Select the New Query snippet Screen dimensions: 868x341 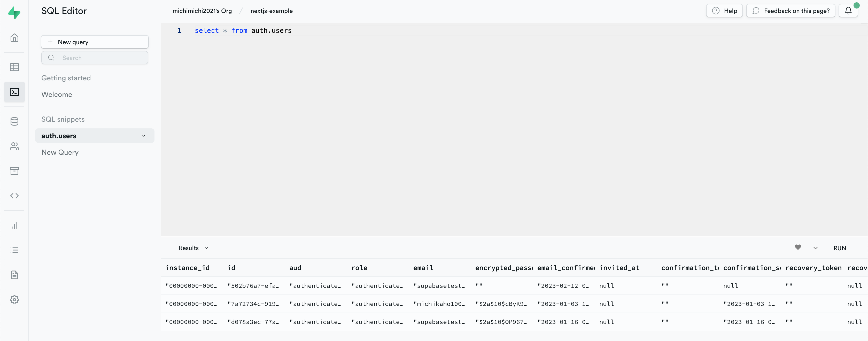coord(60,152)
